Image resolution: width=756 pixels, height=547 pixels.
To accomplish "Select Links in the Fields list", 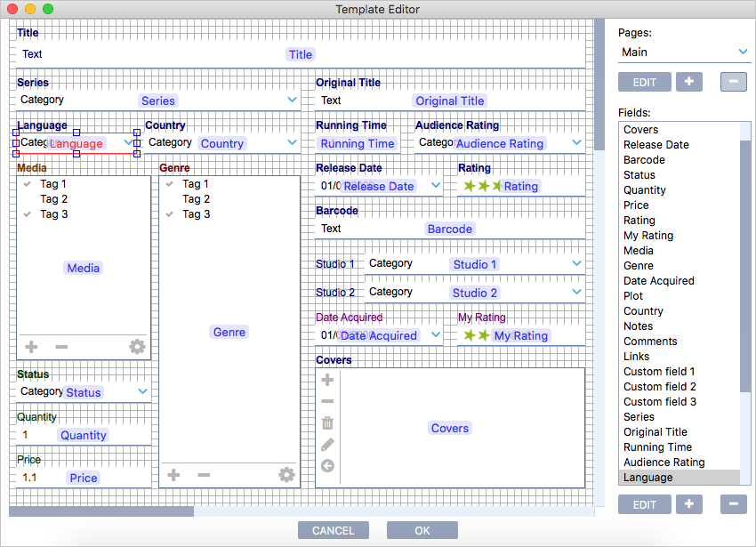I will pos(680,356).
